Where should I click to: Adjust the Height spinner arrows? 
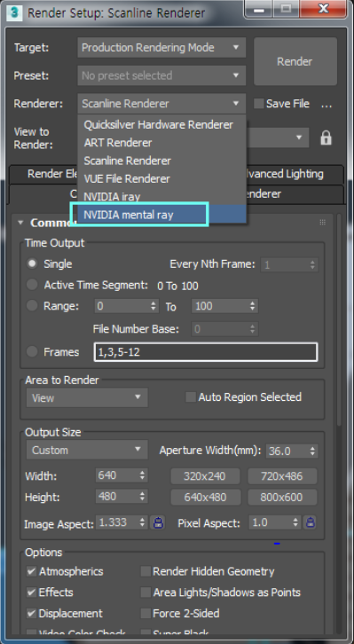click(x=143, y=497)
